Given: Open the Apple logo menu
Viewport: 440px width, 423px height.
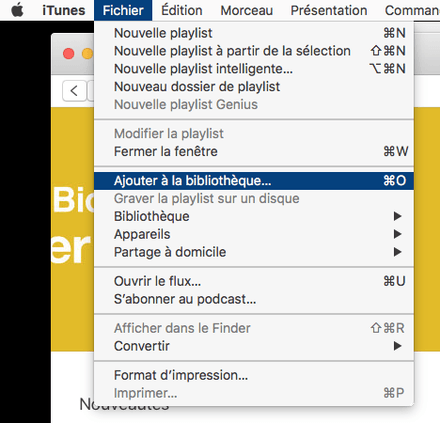Looking at the screenshot, I should point(17,10).
